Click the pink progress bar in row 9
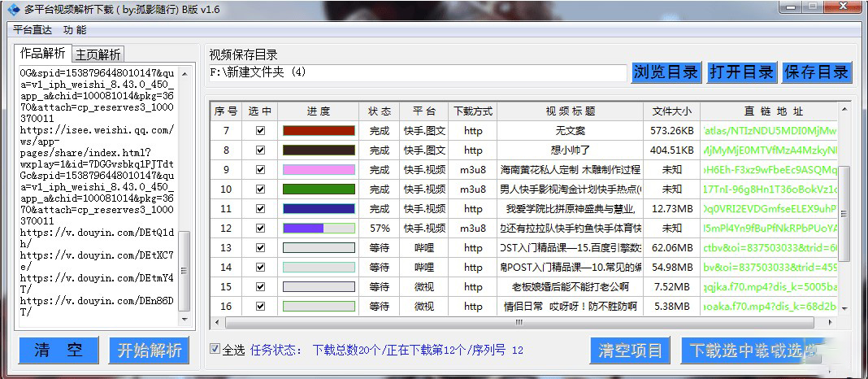This screenshot has width=868, height=379. (319, 169)
